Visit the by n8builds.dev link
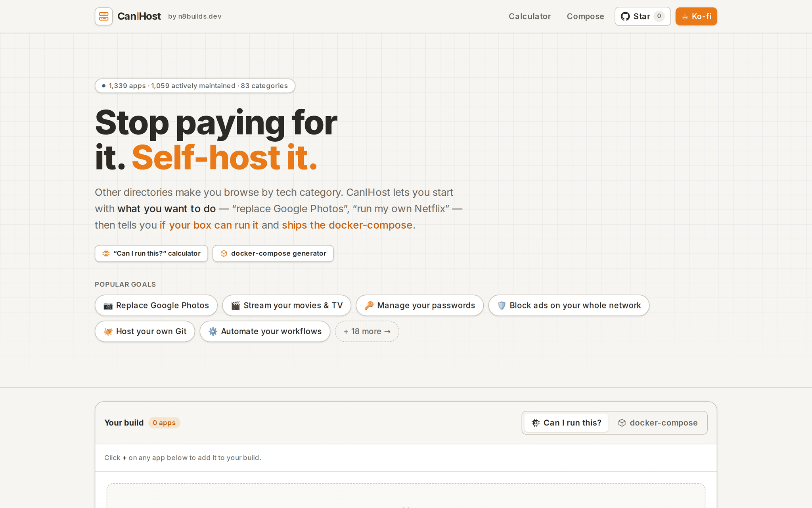The image size is (812, 508). [195, 16]
